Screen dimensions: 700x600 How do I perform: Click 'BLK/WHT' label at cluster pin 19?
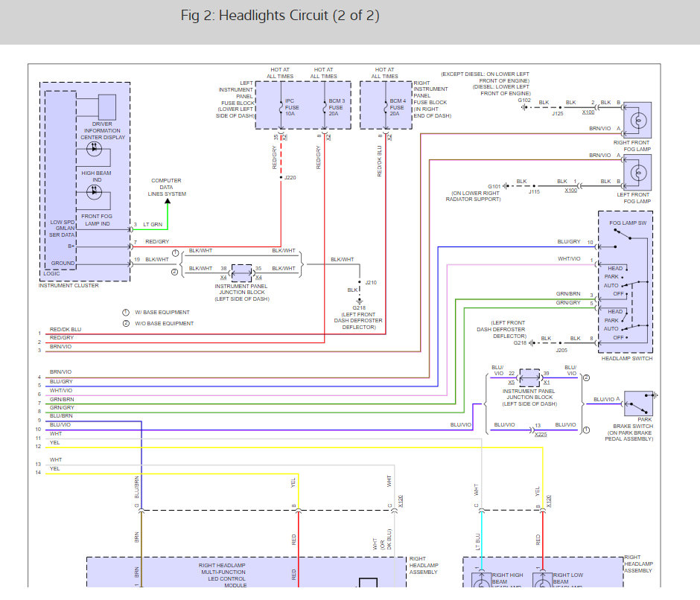157,260
